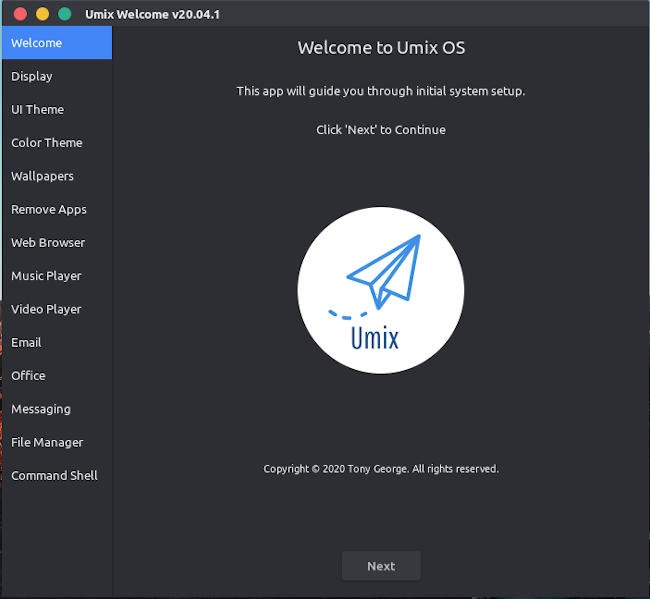Switch to the Wallpapers section

(57, 176)
